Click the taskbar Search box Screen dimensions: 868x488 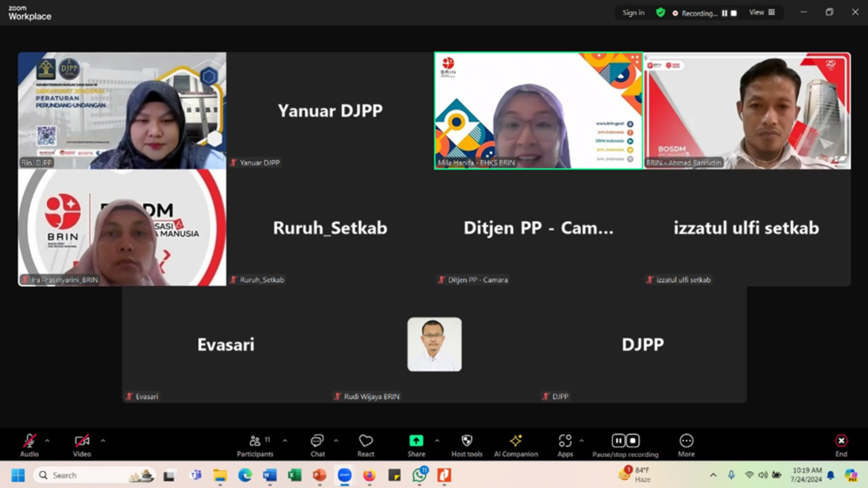(94, 475)
